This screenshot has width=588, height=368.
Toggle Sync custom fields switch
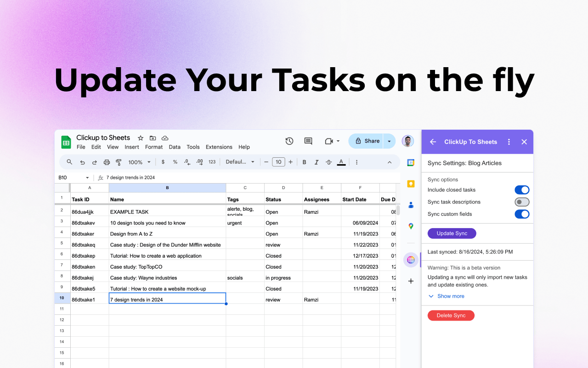pos(522,214)
